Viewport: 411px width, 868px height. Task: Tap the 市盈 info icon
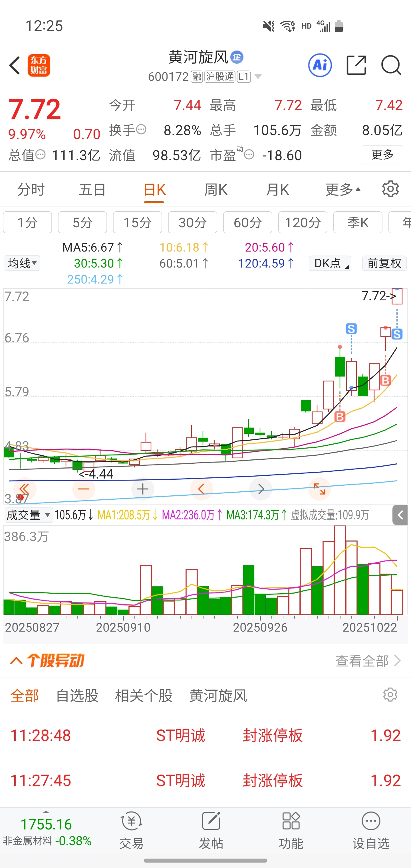249,155
